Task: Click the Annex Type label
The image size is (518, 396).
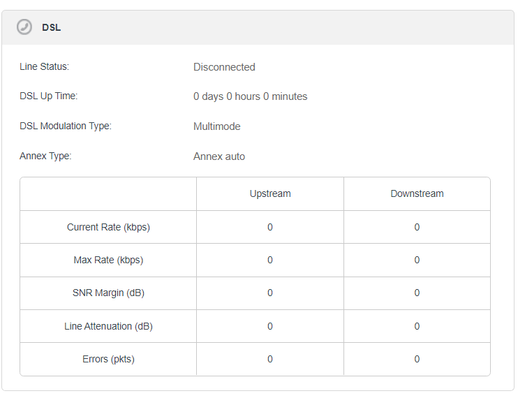Action: click(x=45, y=156)
